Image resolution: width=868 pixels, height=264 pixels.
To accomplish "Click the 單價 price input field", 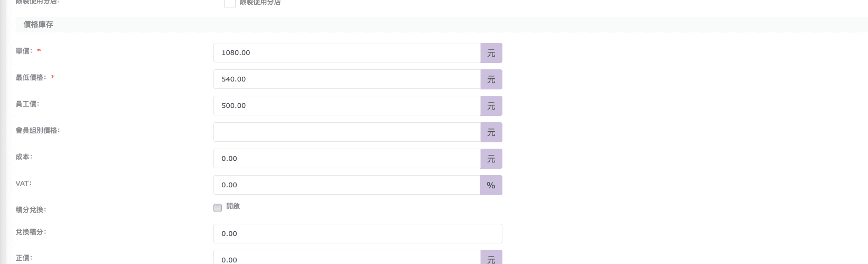I will [x=347, y=53].
